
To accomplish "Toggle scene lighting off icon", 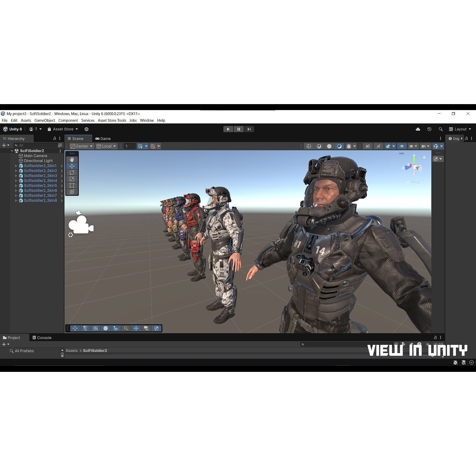I will pyautogui.click(x=378, y=146).
